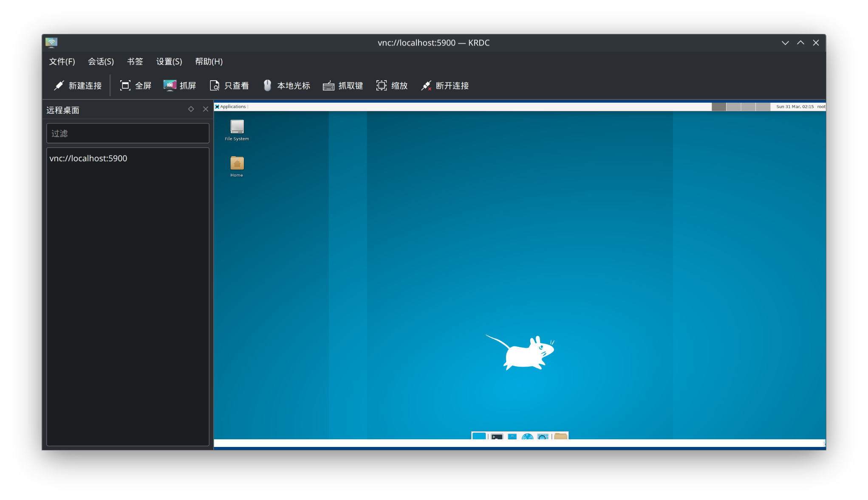Close the 远程桌面 side panel
The width and height of the screenshot is (868, 500).
206,109
